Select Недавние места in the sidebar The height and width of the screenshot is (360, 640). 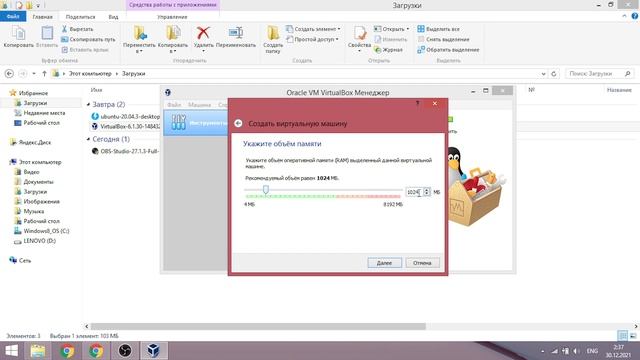tap(44, 113)
